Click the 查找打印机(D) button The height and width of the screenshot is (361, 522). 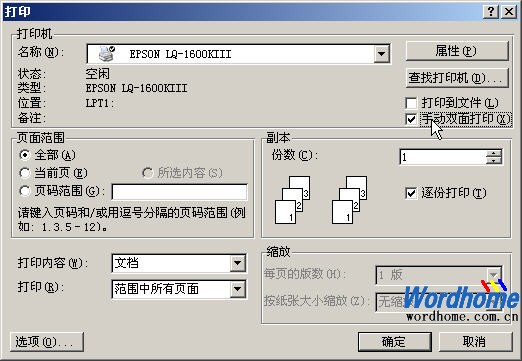pos(457,78)
